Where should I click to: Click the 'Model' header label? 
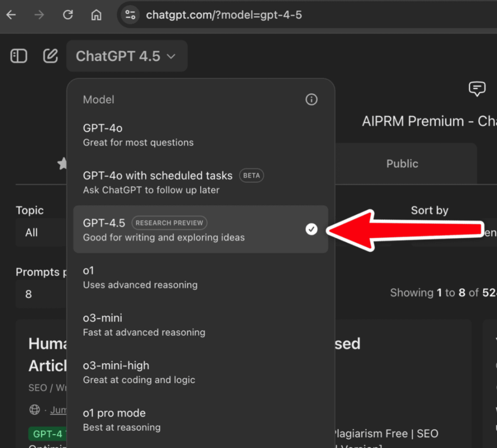[x=98, y=99]
